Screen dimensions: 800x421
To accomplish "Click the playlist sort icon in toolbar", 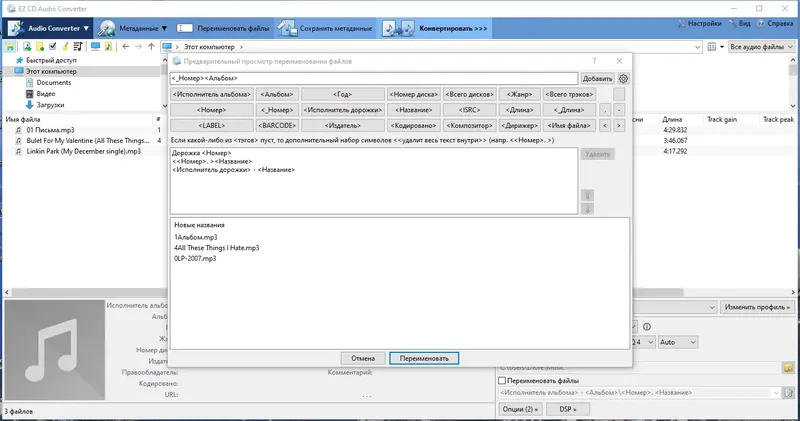I will (78, 46).
